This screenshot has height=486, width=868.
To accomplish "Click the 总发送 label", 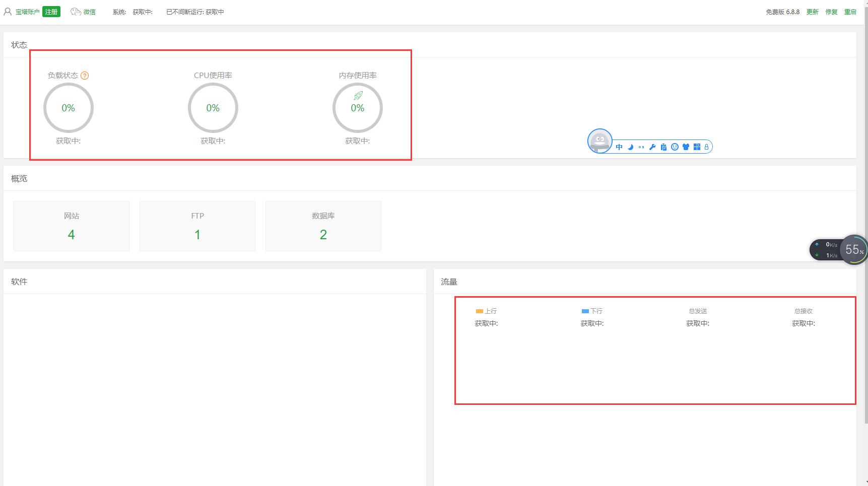I will (x=698, y=311).
